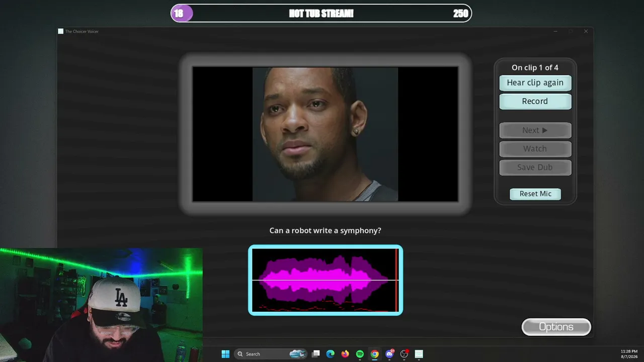Click The Choicer Voicer title bar icon
Viewport: 644px width, 362px height.
tap(61, 31)
